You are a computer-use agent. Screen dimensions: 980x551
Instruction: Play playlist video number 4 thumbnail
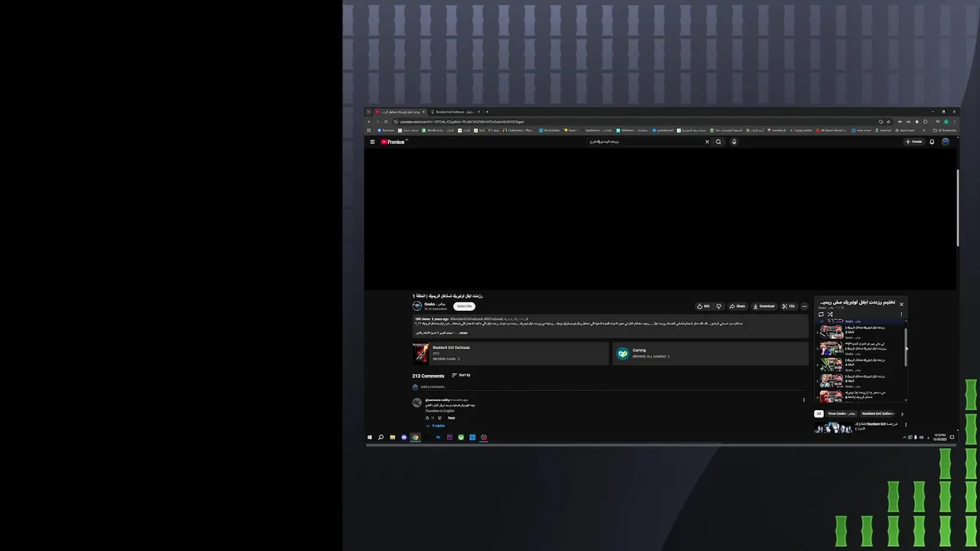click(x=831, y=364)
